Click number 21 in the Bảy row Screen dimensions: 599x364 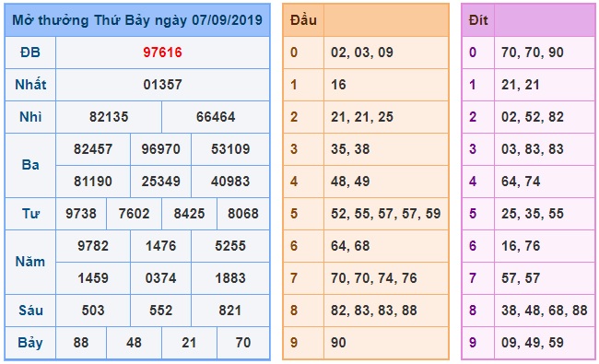[189, 343]
